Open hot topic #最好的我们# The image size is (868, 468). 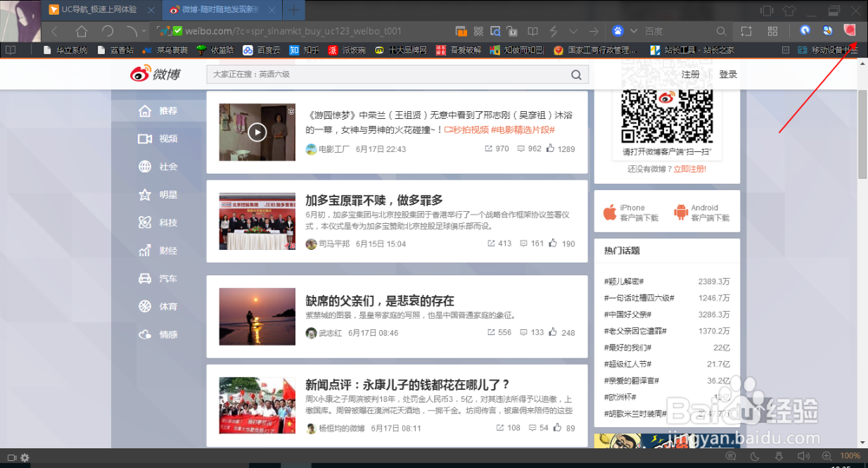click(x=628, y=348)
